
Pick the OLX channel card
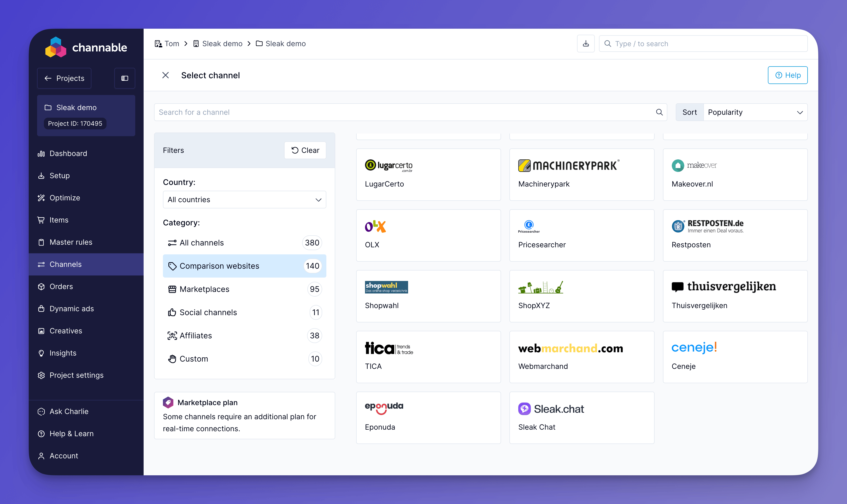(428, 235)
